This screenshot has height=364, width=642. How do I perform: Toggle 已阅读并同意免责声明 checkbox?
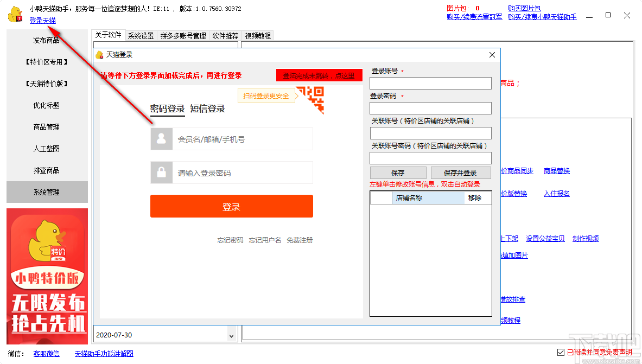561,352
